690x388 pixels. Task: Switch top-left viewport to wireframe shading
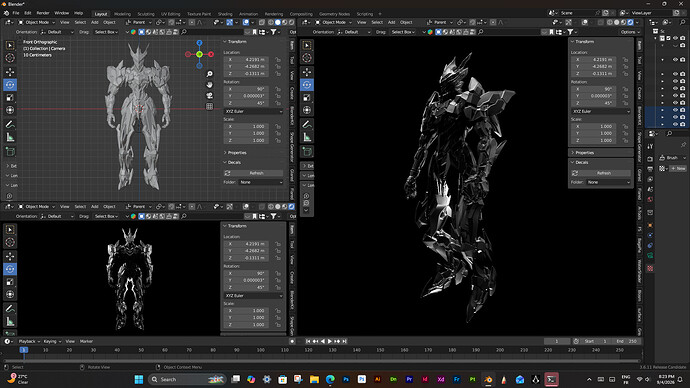click(x=270, y=22)
